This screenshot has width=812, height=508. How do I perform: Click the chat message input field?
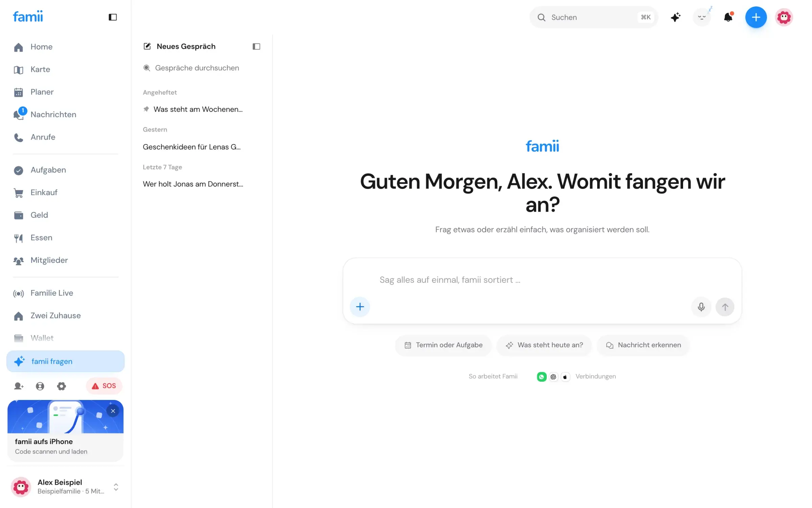coord(542,280)
